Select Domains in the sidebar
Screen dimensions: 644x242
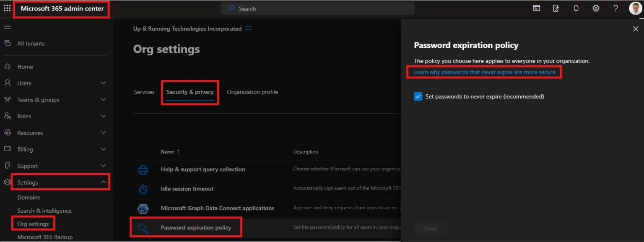[28, 197]
